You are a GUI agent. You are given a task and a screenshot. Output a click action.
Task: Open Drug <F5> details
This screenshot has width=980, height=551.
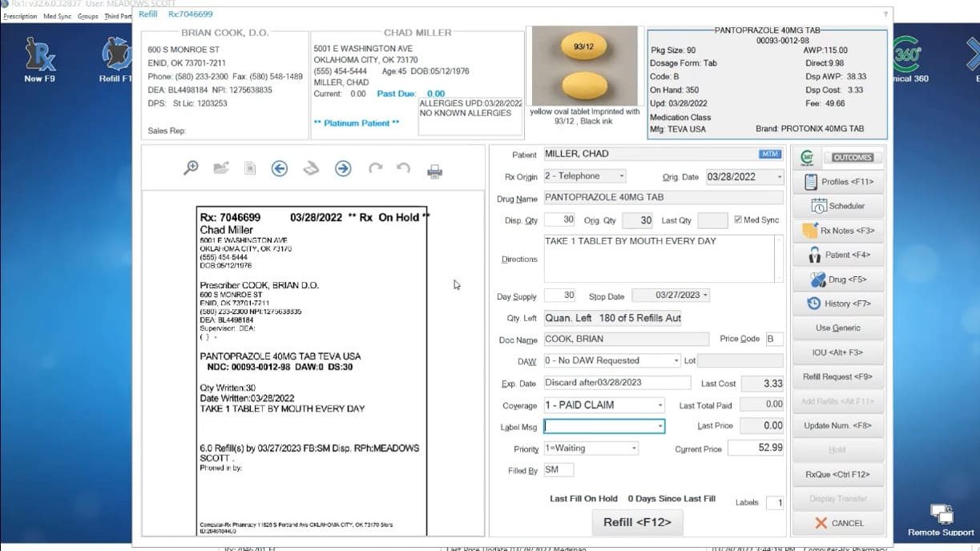pyautogui.click(x=838, y=280)
